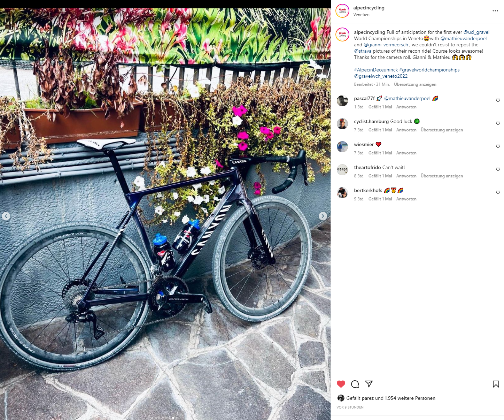Reply to wiesmier's comment
This screenshot has height=420, width=504.
coord(406,153)
